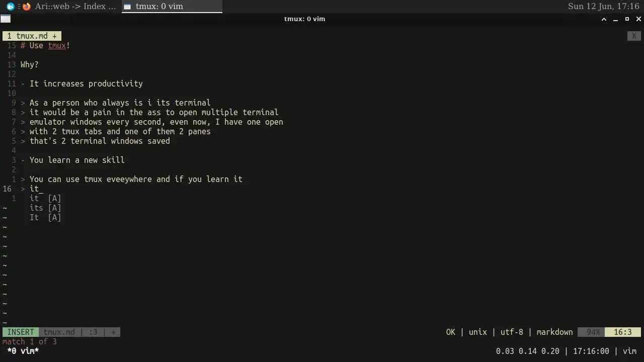This screenshot has width=644, height=362.
Task: Choose completion suggestion its [A]
Action: tap(45, 208)
